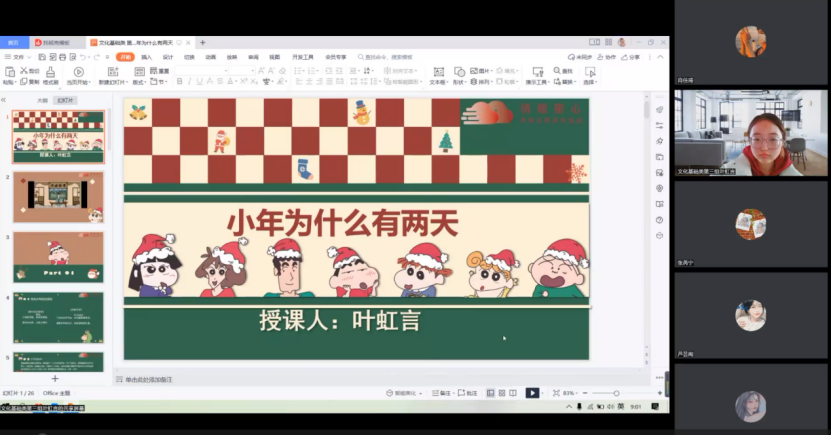This screenshot has width=831, height=435.
Task: Click the user avatar in WPS title bar
Action: [622, 42]
